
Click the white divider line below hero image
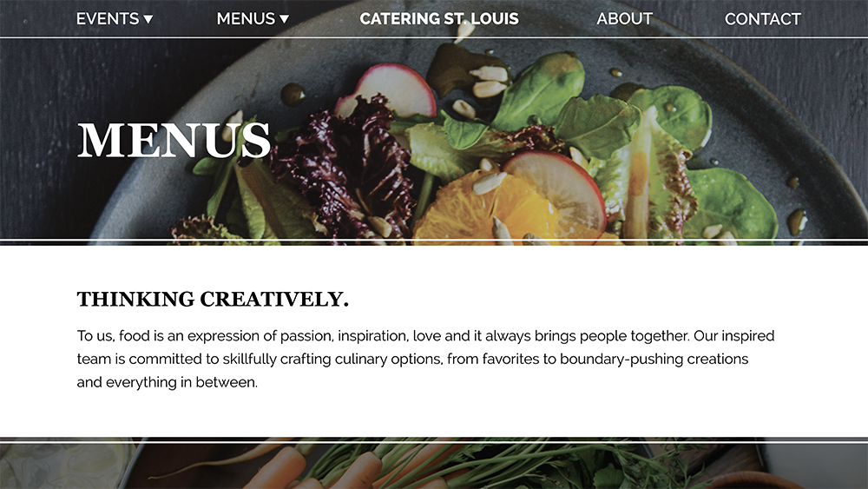(434, 240)
